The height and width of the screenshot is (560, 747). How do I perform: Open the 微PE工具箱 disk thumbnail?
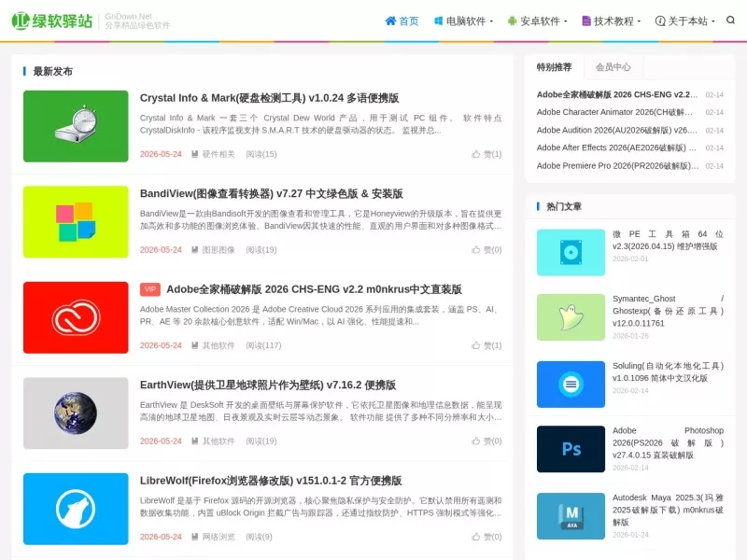pyautogui.click(x=571, y=252)
